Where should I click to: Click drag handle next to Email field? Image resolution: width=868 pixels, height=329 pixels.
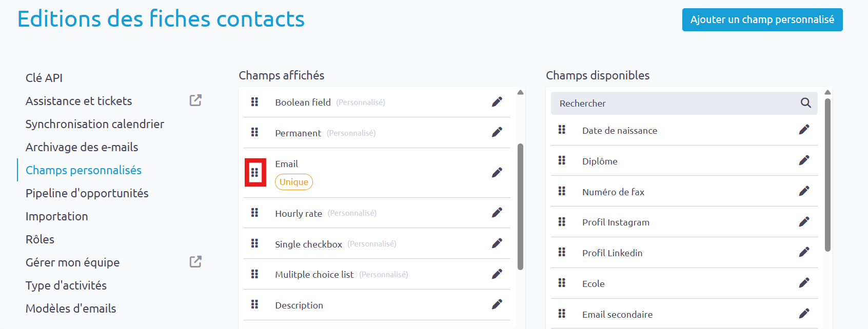(255, 173)
